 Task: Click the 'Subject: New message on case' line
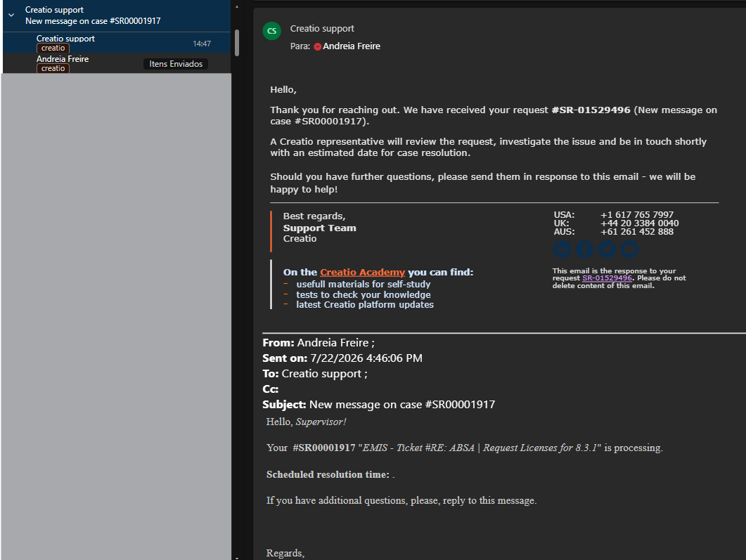[379, 405]
